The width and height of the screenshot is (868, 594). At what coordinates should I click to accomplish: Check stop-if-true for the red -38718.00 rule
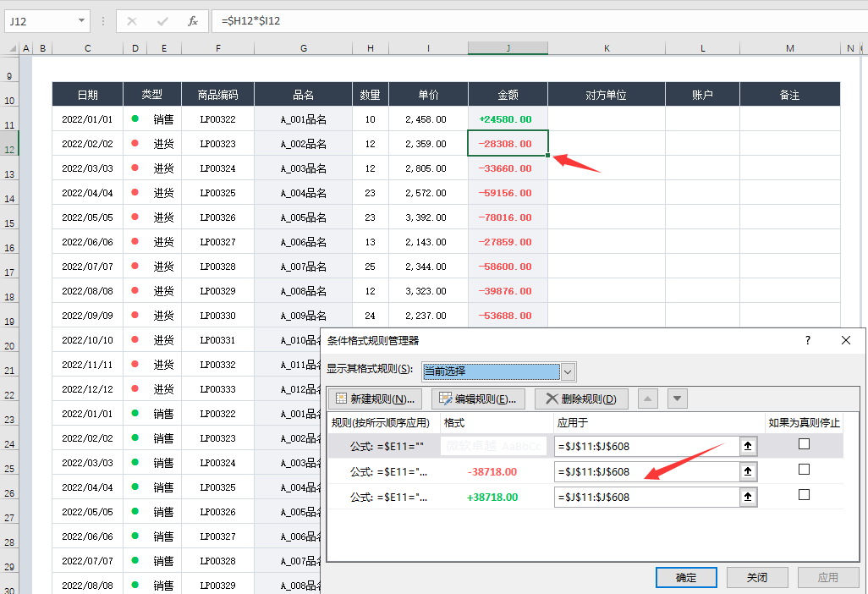[x=804, y=470]
